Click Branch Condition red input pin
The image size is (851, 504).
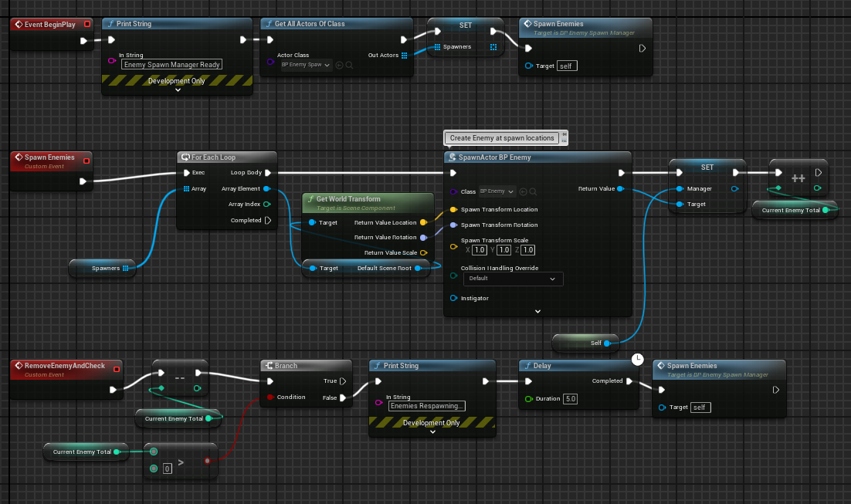click(x=270, y=397)
